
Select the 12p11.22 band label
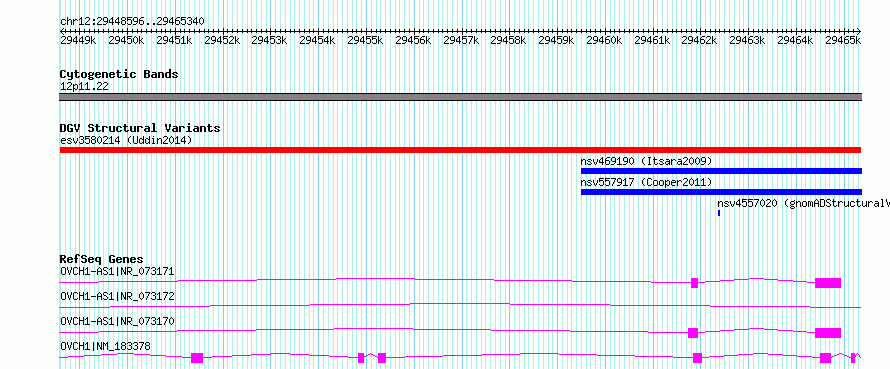[x=84, y=87]
